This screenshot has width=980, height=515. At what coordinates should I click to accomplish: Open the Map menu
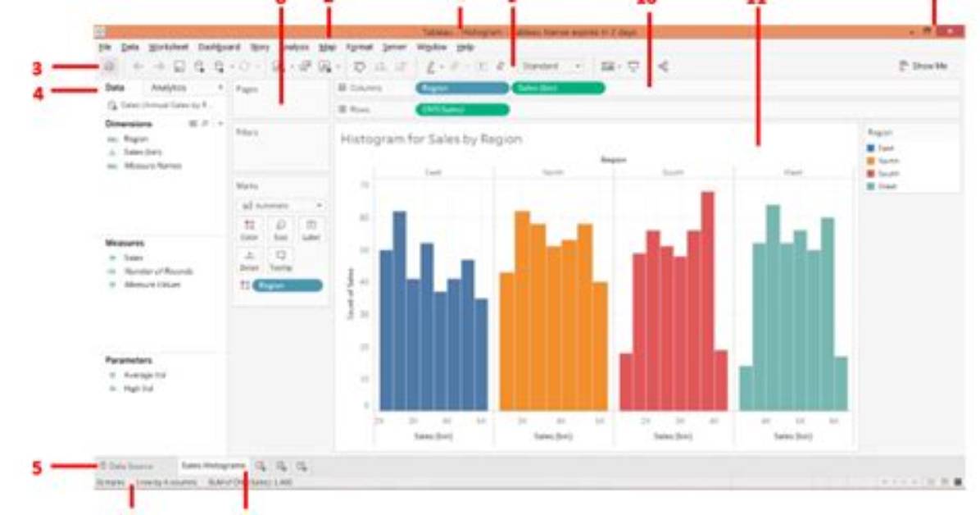pyautogui.click(x=328, y=47)
